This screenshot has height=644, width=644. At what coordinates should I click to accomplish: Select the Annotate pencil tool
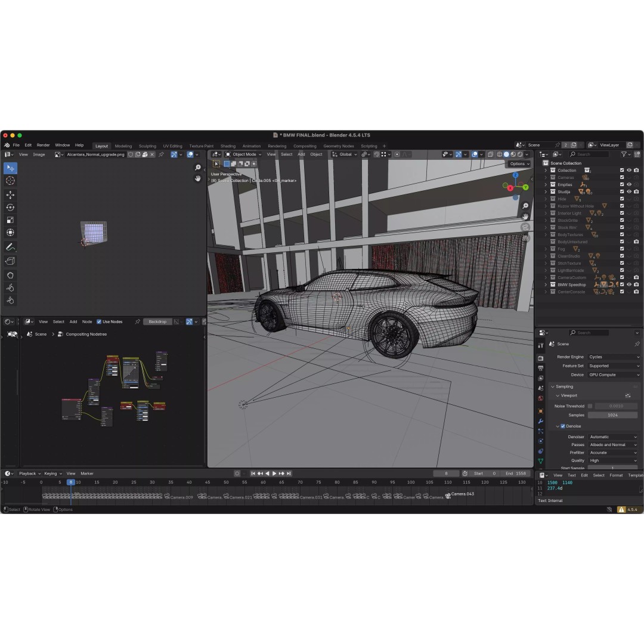point(10,247)
